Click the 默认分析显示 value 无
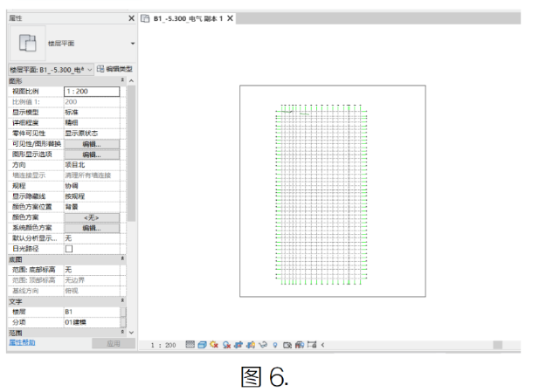This screenshot has width=539, height=392. tap(68, 238)
